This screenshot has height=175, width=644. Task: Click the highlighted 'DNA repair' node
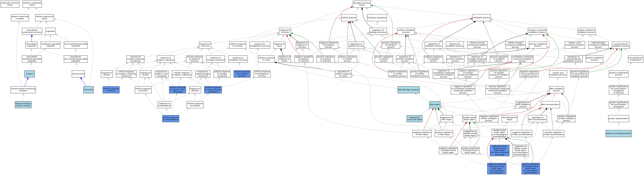tap(435, 105)
